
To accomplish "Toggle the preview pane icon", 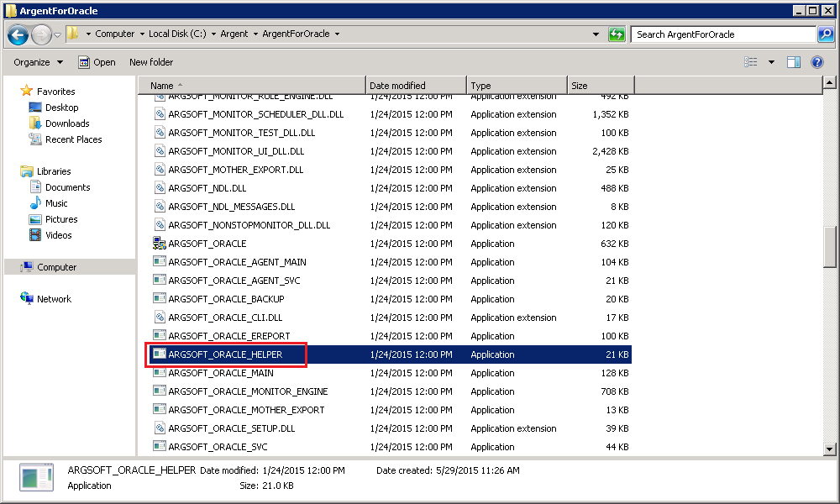I will point(794,62).
